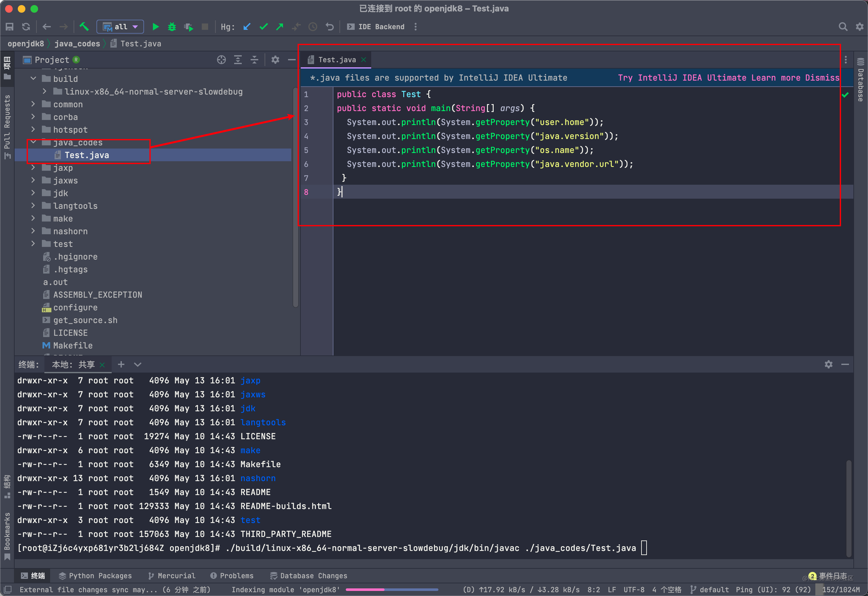Click the Project locate crosshair icon
The height and width of the screenshot is (596, 868).
coord(221,60)
